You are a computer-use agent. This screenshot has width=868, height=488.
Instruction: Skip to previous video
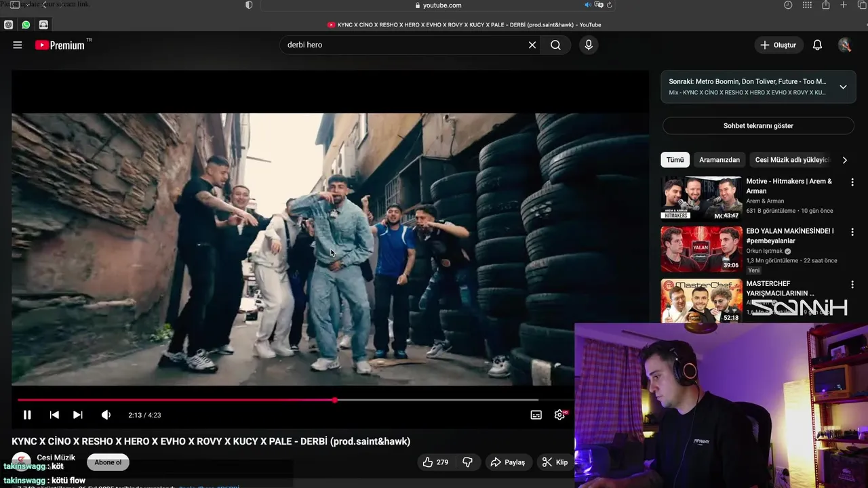pos(54,415)
